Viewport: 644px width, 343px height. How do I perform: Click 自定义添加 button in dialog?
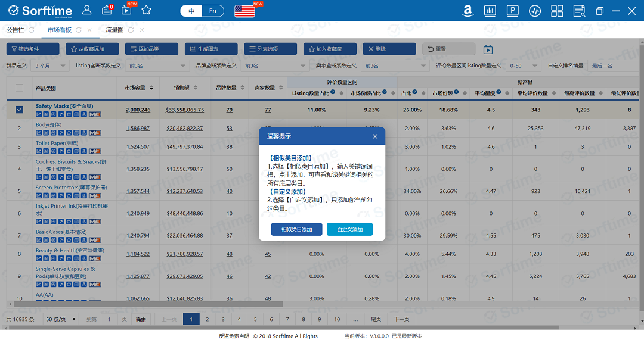[x=350, y=229]
